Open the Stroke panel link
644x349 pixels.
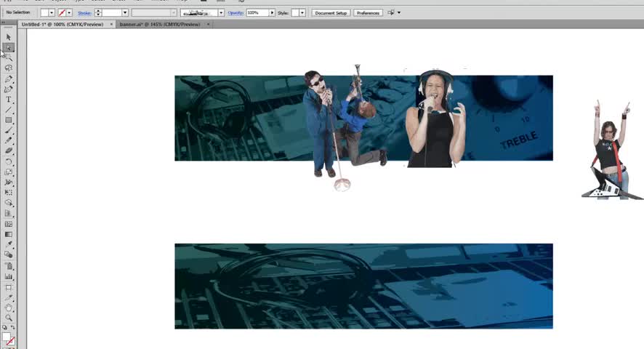pos(84,13)
